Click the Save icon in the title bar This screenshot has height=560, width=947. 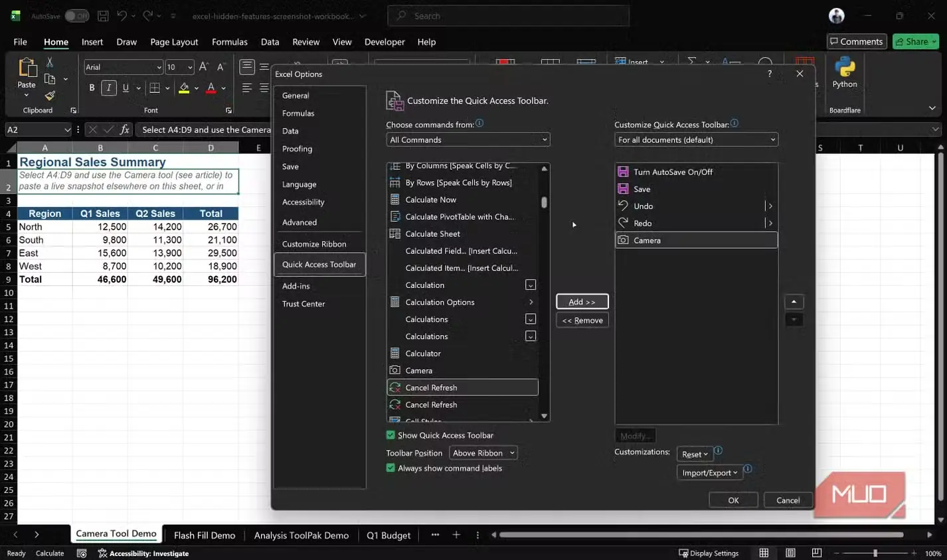tap(103, 16)
